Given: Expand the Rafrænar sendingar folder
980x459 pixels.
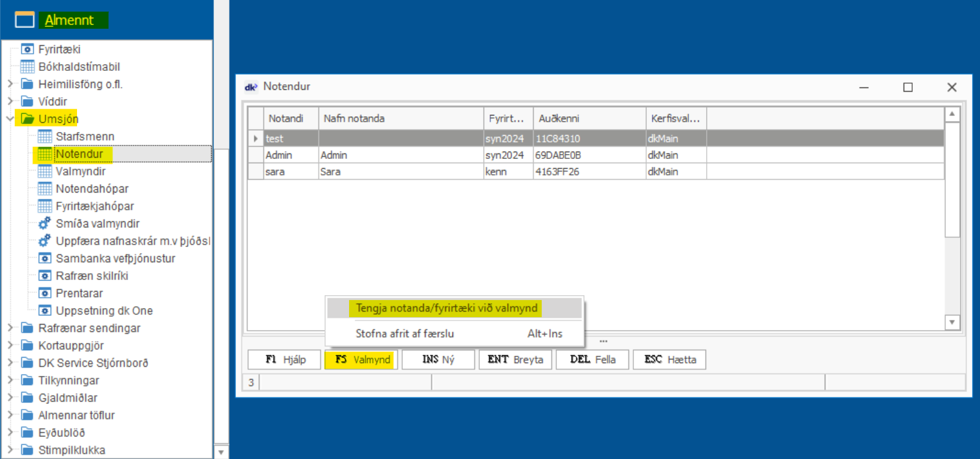Looking at the screenshot, I should click(10, 328).
